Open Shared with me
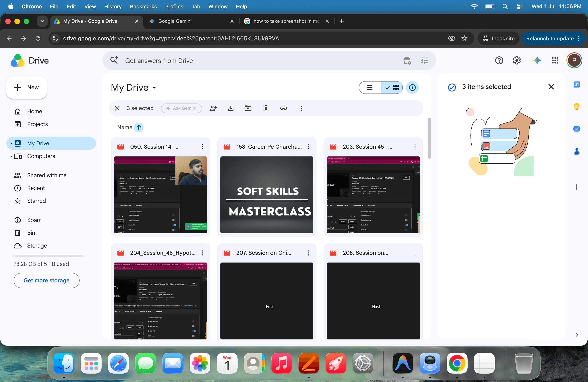Image resolution: width=588 pixels, height=382 pixels. (x=51, y=175)
